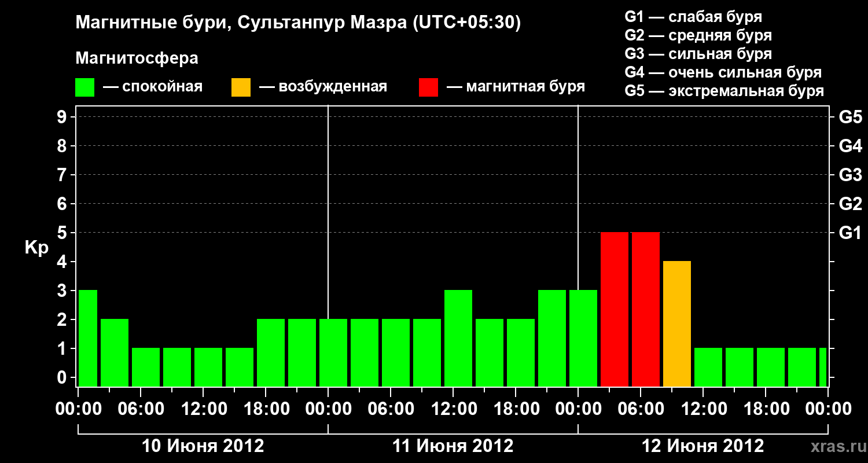Click the green 'спокойная' legend swatch
Viewport: 868px width, 463px height.
coord(85,87)
